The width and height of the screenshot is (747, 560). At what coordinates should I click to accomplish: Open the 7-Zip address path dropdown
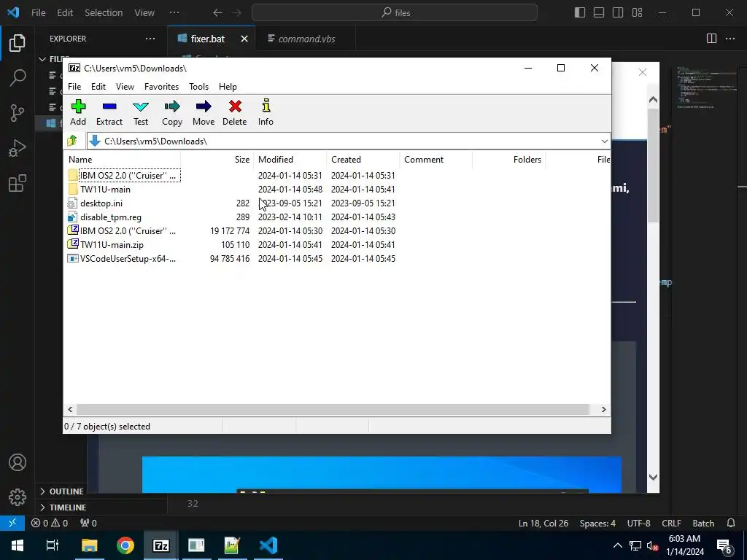[604, 141]
